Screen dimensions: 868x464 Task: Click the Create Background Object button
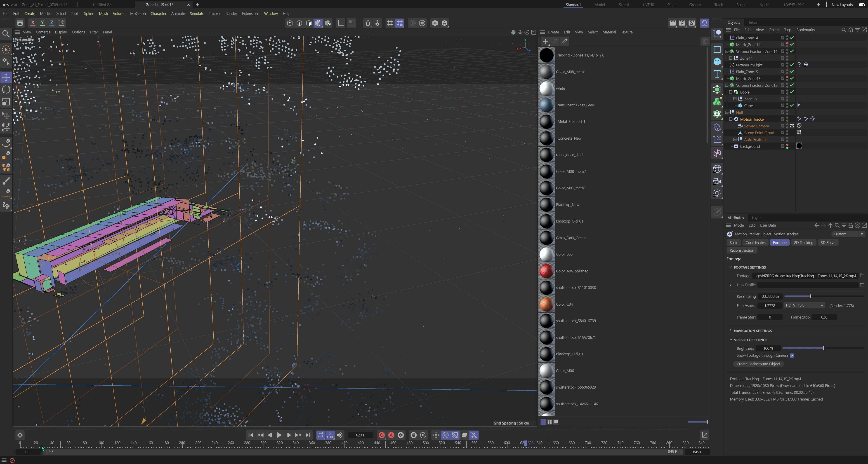[x=758, y=364]
